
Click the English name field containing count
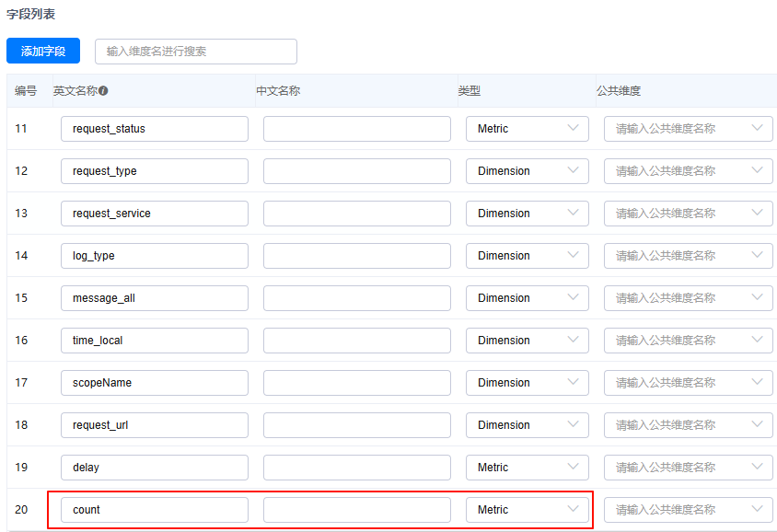(154, 510)
